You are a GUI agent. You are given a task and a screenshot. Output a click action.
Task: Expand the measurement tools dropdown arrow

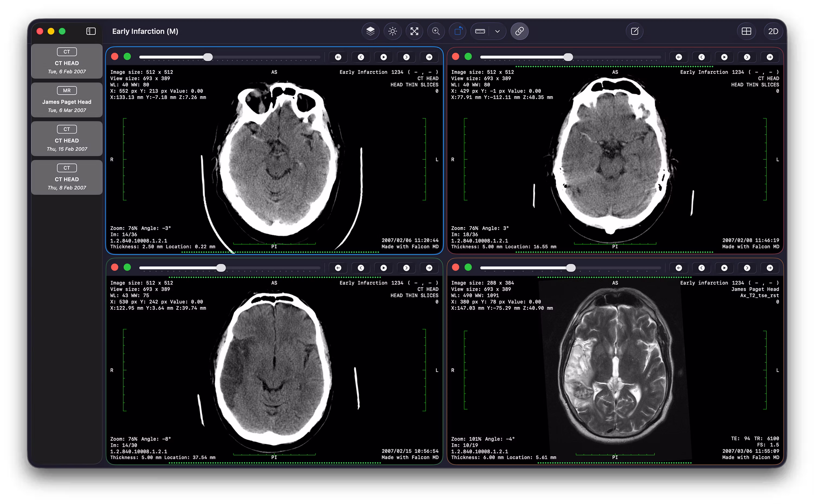[x=497, y=31]
